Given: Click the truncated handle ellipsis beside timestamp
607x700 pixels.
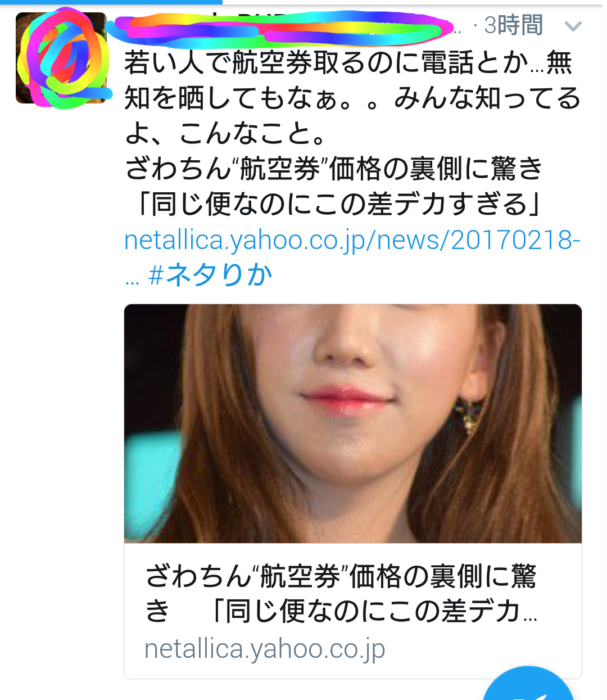Looking at the screenshot, I should [457, 28].
